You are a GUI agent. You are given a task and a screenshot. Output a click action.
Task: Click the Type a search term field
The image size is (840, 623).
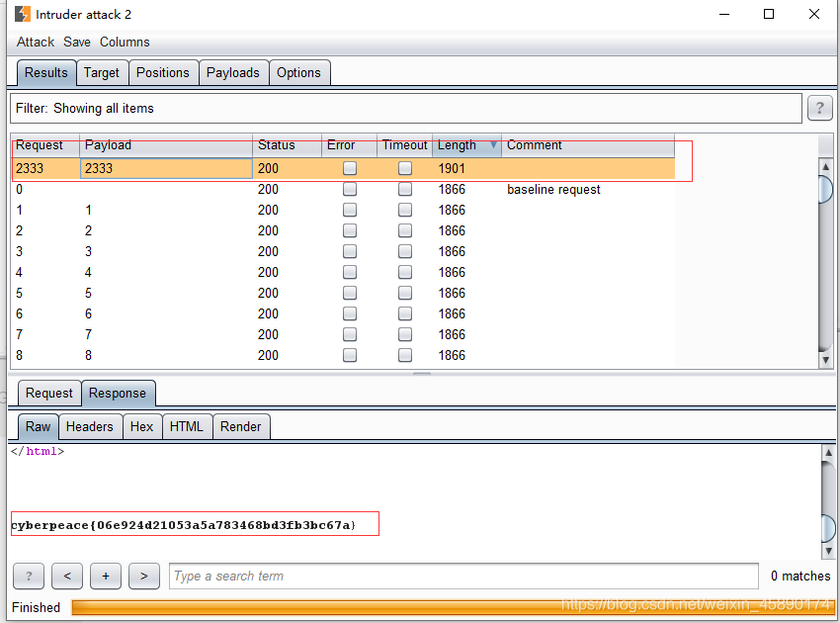[x=463, y=577]
